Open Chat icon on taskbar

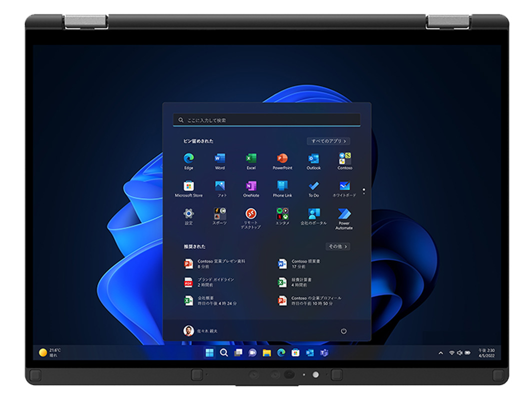pyautogui.click(x=252, y=353)
